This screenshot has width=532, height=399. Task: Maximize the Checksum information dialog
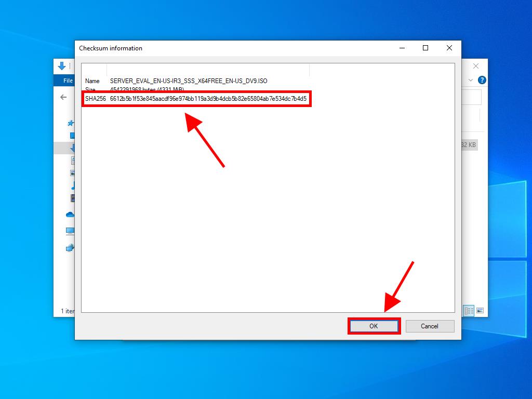(425, 48)
